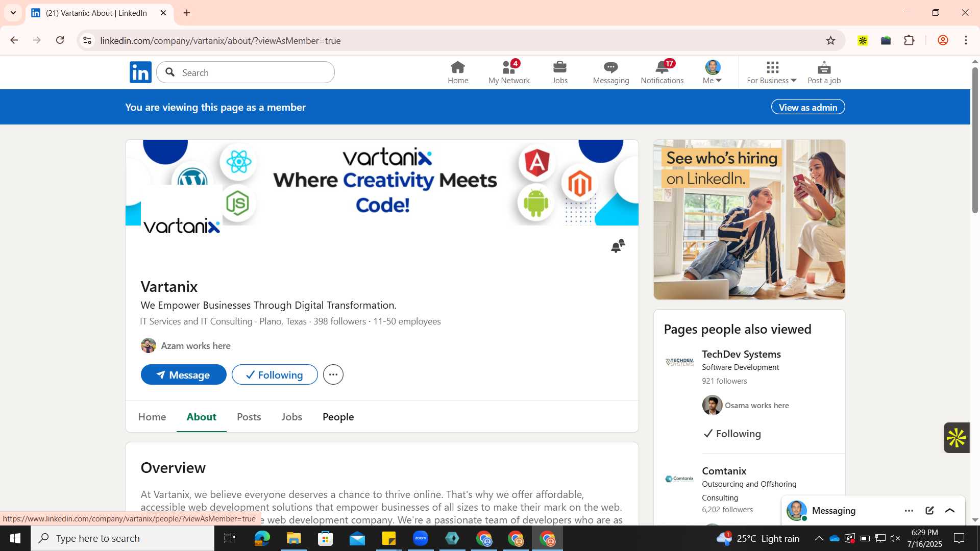Expand the Me profile menu
980x551 pixels.
pos(713,72)
